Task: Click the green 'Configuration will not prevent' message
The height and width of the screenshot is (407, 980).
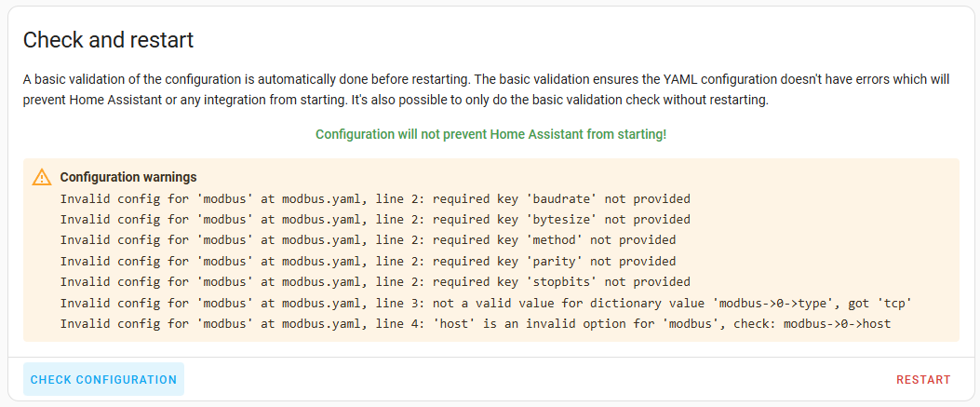Action: point(490,134)
